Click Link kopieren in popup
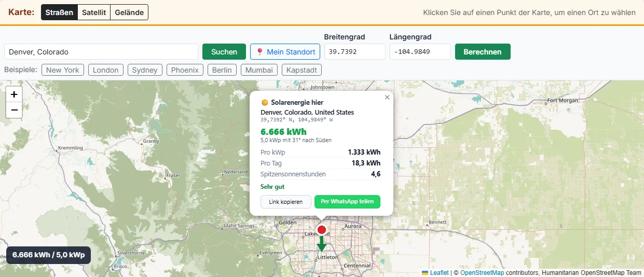644x277 pixels. (285, 202)
